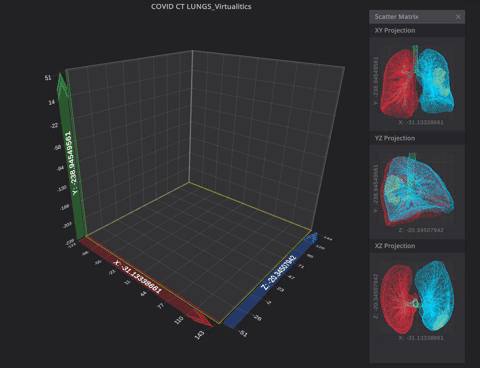The image size is (480, 368).
Task: Click the blue Z axis arrowhead
Action: pos(311,237)
